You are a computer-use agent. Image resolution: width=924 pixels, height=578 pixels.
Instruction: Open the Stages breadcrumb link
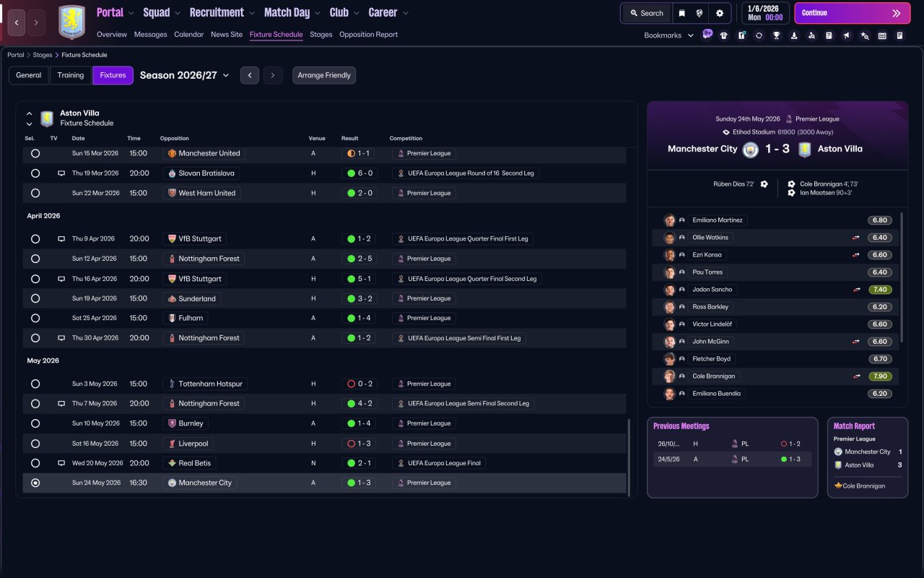(43, 55)
